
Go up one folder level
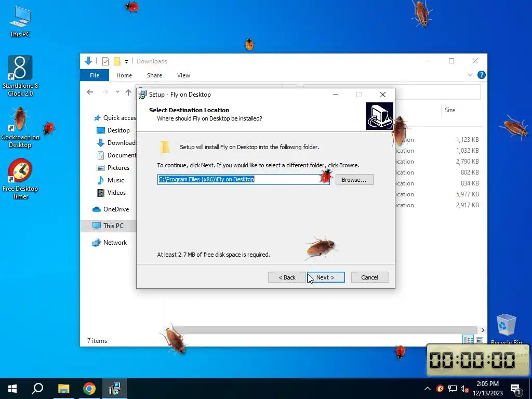coord(128,92)
